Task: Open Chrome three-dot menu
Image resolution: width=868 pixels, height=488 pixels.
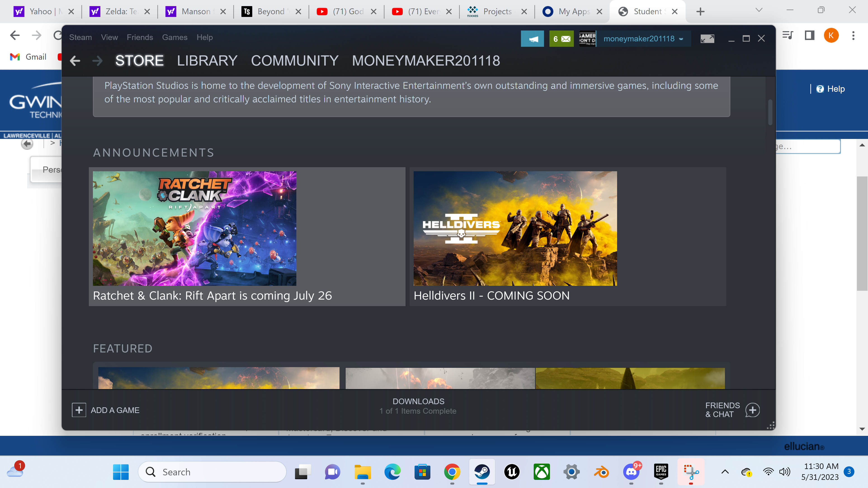Action: point(854,35)
